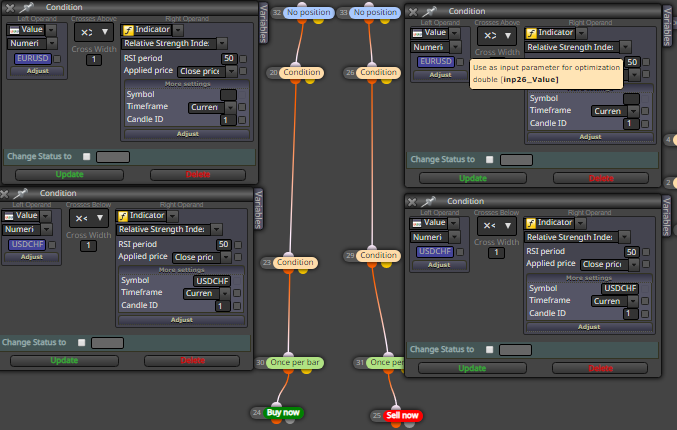Select node 31 Once per bar
The height and width of the screenshot is (430, 677).
click(x=386, y=362)
